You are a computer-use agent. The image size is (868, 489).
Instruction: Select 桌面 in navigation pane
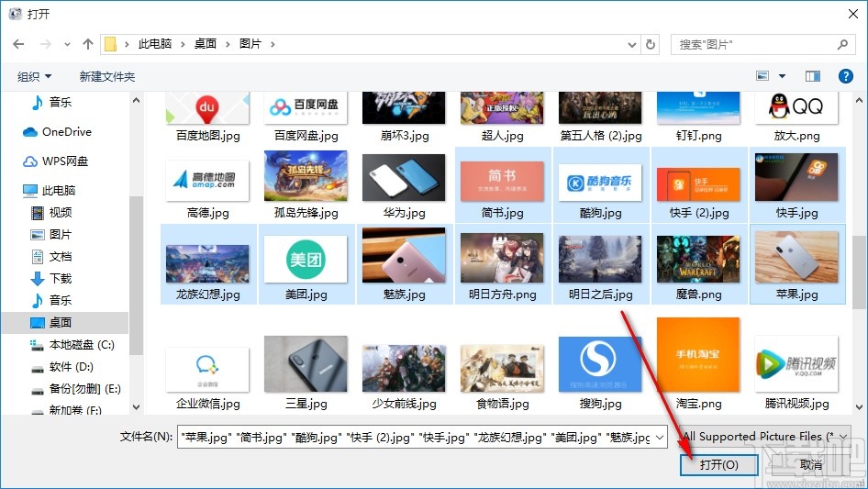[x=51, y=322]
